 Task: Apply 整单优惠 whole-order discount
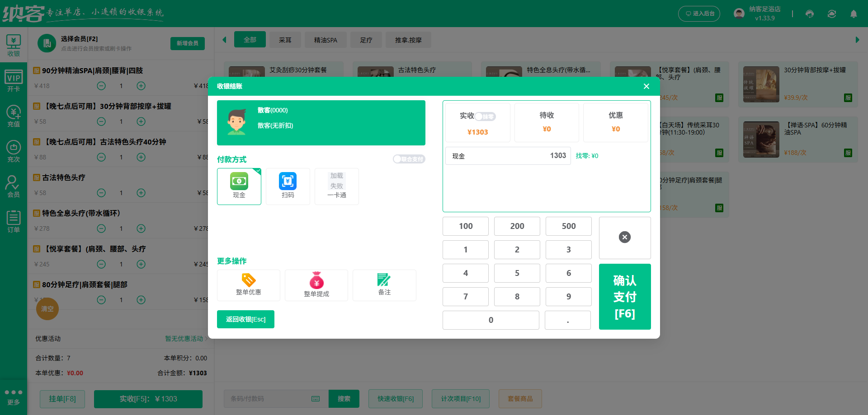(x=248, y=285)
